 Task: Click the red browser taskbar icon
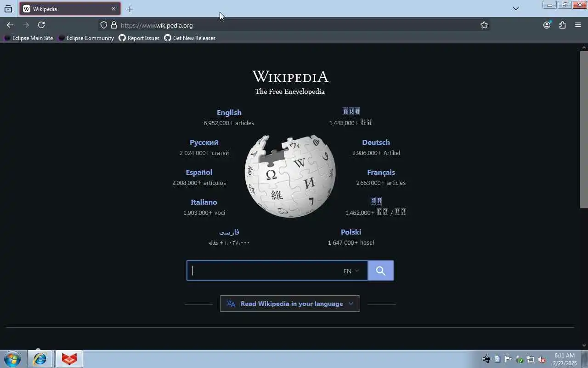(x=69, y=359)
